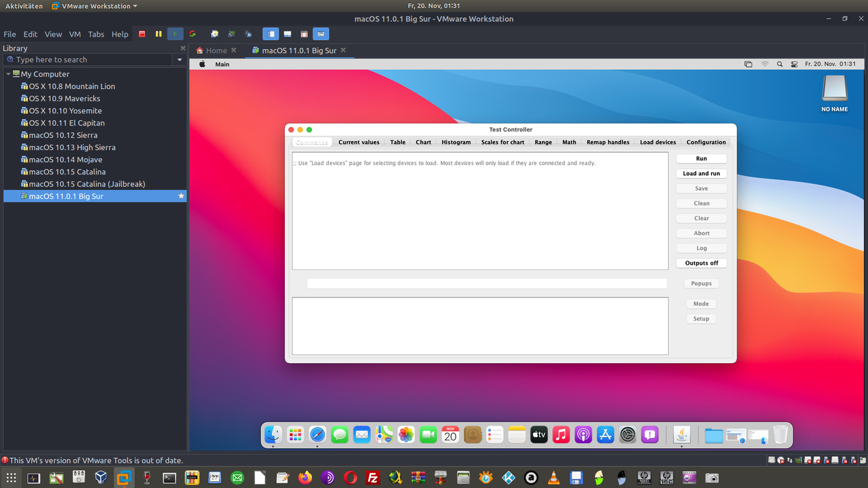Click the Setup button in Test Controller

click(701, 319)
